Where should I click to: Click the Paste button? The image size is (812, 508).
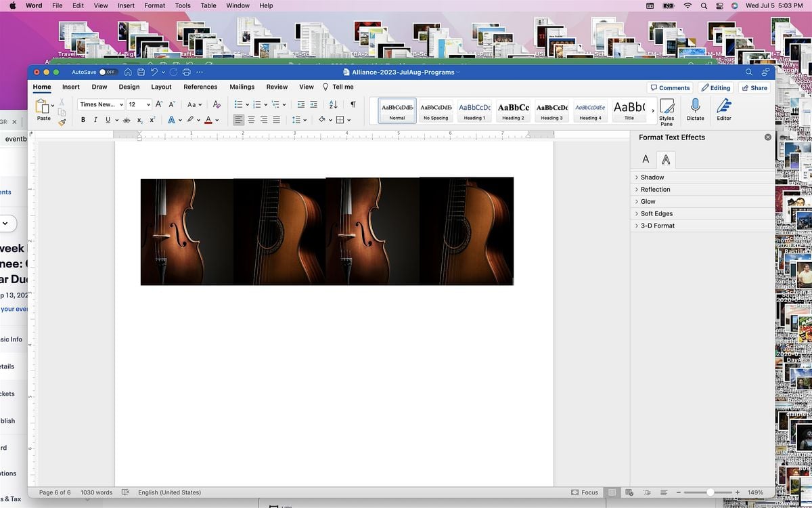pyautogui.click(x=43, y=110)
